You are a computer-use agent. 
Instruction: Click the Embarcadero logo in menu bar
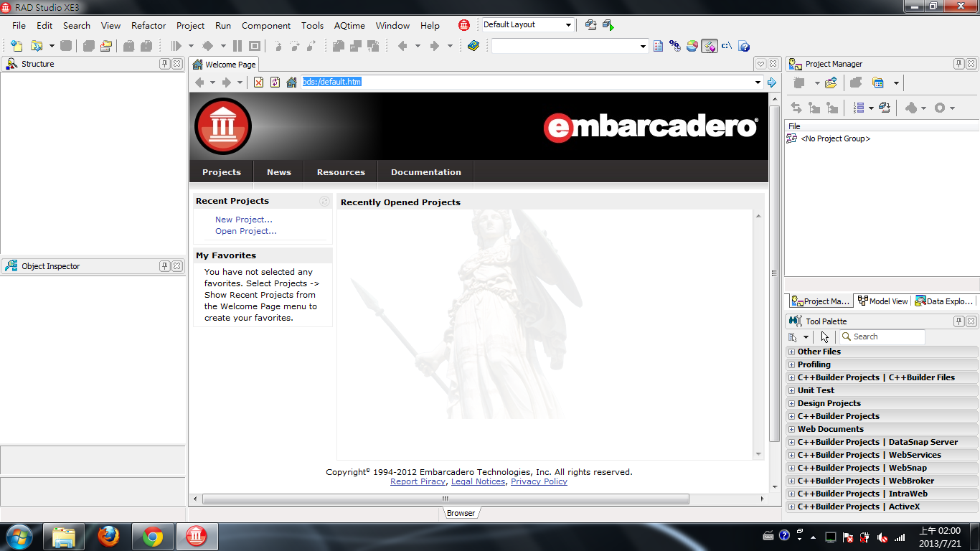pyautogui.click(x=464, y=25)
